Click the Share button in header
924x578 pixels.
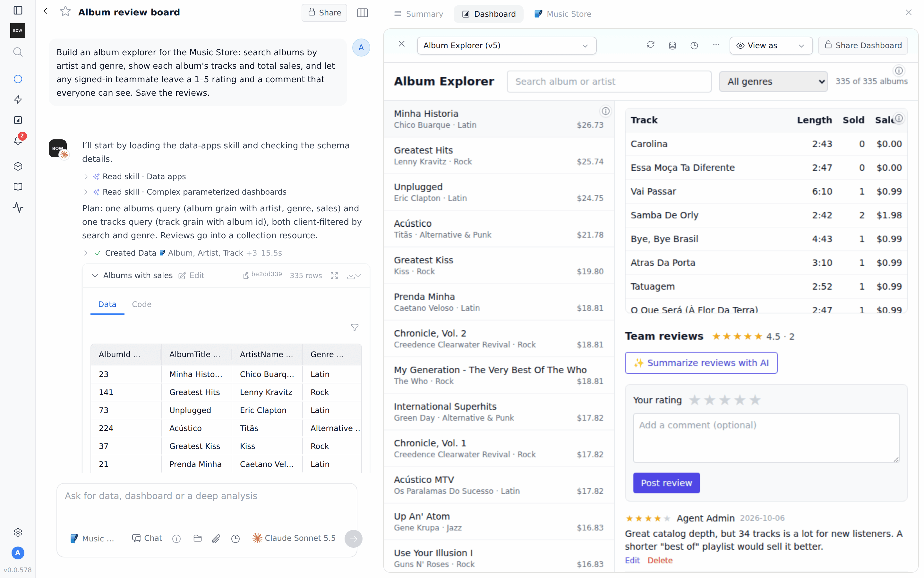tap(324, 13)
